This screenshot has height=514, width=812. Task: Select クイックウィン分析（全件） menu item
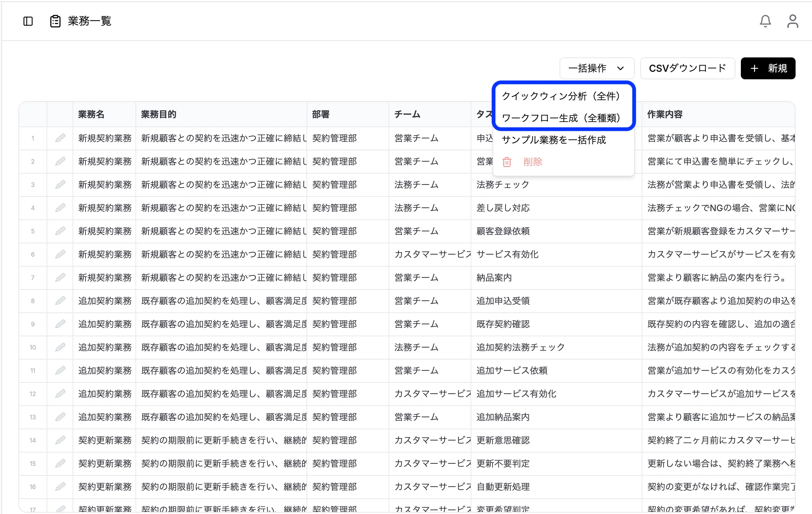coord(563,96)
